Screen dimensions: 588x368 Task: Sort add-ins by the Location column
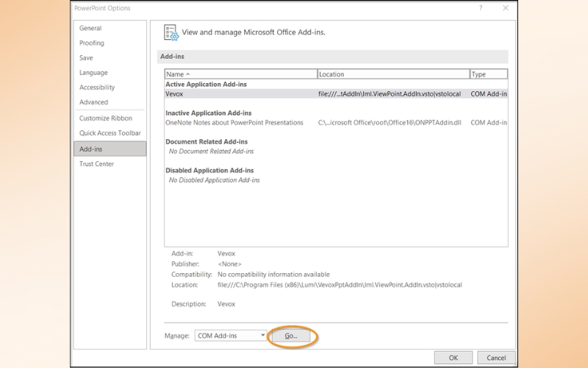tap(393, 74)
